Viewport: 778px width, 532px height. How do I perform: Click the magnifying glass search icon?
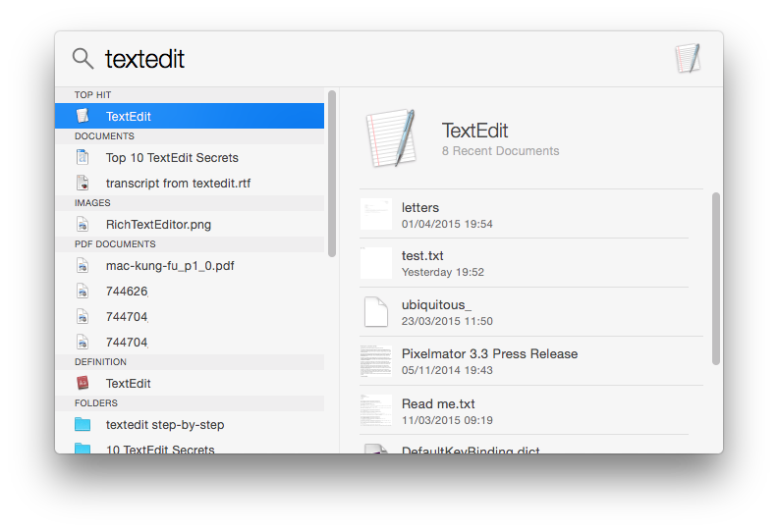click(x=83, y=59)
